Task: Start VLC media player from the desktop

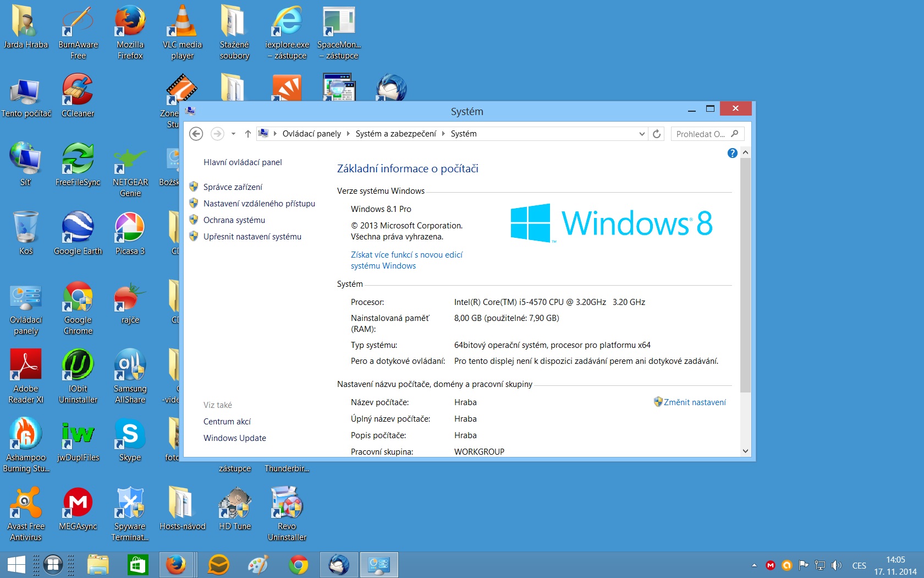Action: [182, 33]
